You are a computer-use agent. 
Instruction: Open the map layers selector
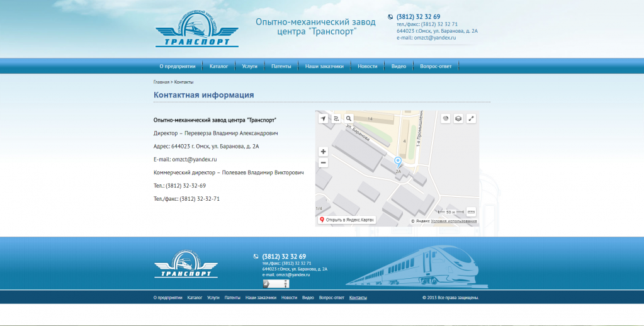(458, 118)
